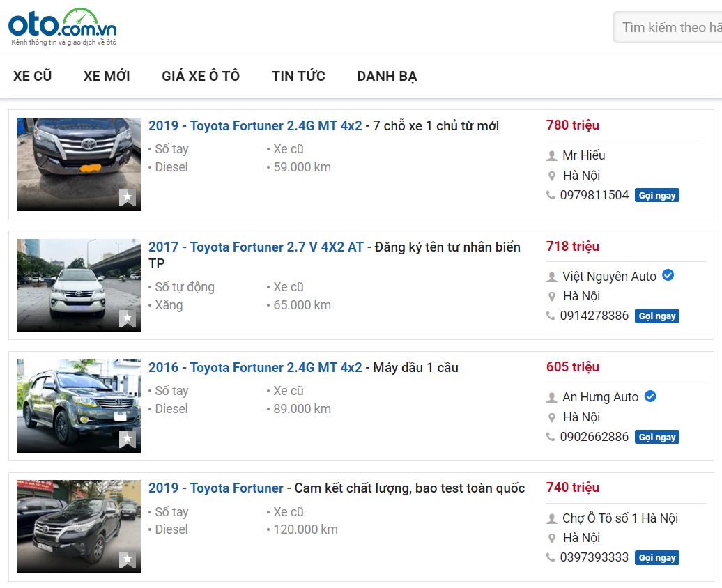The width and height of the screenshot is (722, 588).
Task: Save 605 triệu listing with star icon
Action: point(128,440)
